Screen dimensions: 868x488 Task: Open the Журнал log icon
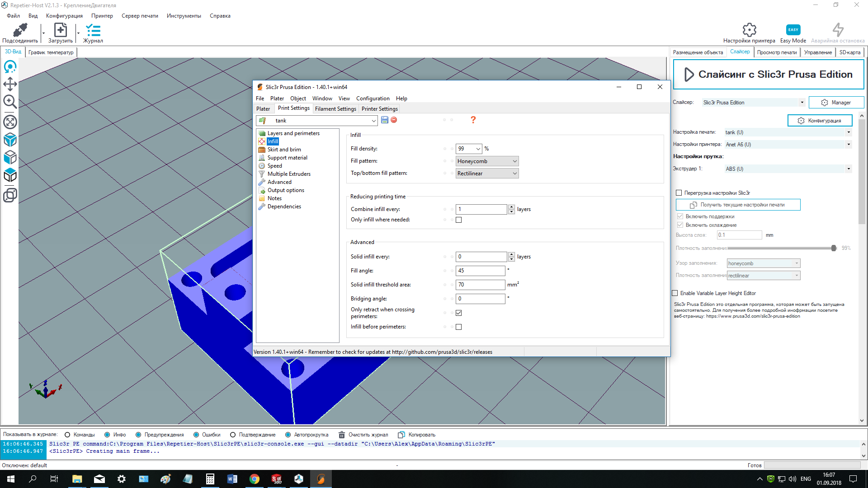point(93,30)
